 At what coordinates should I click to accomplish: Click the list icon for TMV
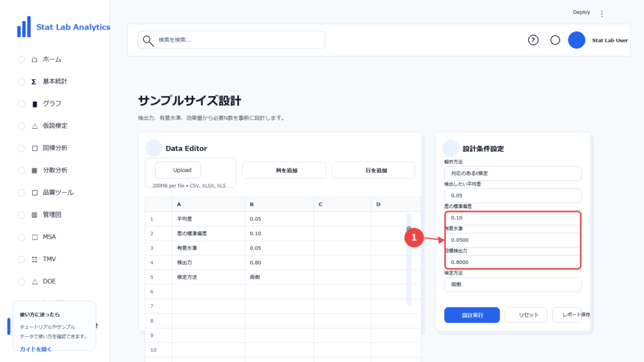click(x=35, y=260)
